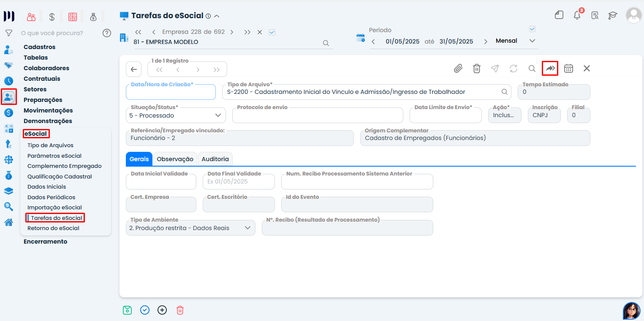Jump to the first company with the double-left arrow
644x321 pixels.
(x=138, y=32)
